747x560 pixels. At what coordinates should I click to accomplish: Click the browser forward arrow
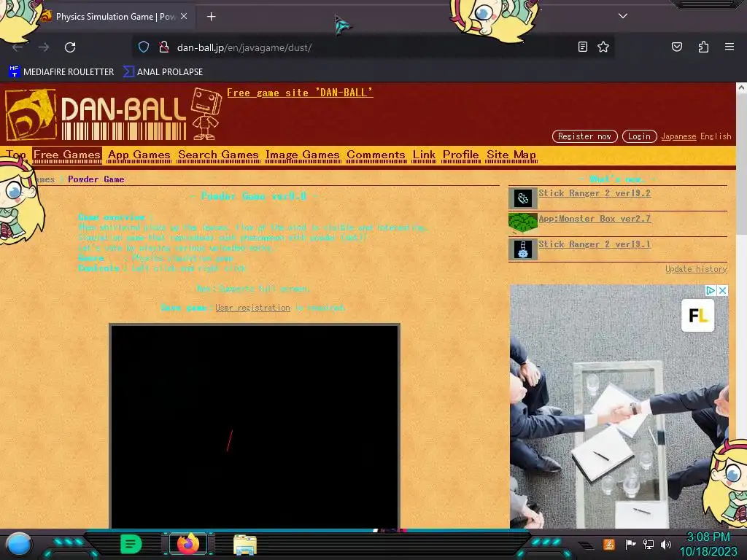coord(44,47)
